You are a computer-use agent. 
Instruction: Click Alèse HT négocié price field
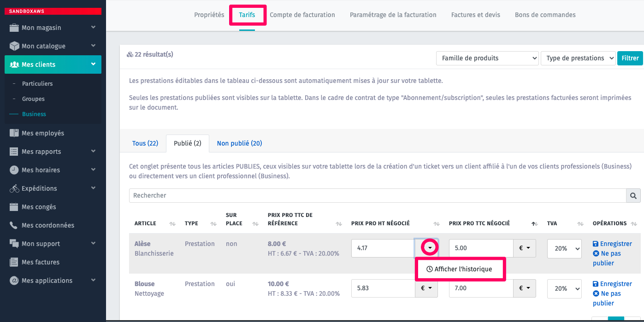pyautogui.click(x=383, y=248)
